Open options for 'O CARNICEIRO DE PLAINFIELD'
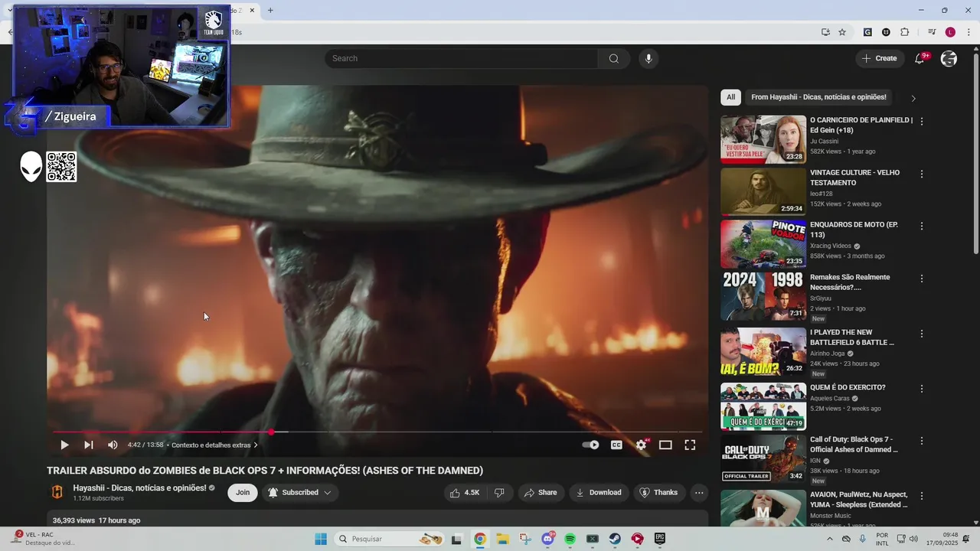The height and width of the screenshot is (551, 980). pyautogui.click(x=922, y=122)
